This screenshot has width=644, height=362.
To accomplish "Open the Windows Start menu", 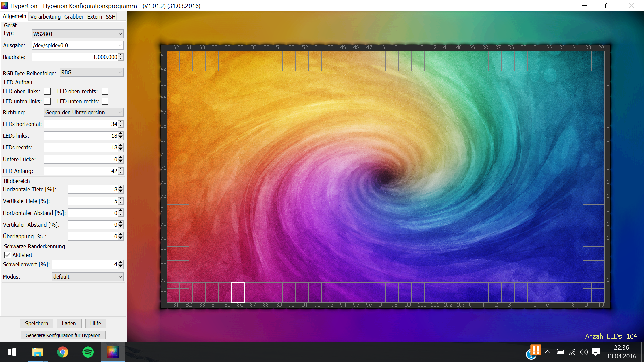I will pyautogui.click(x=12, y=352).
